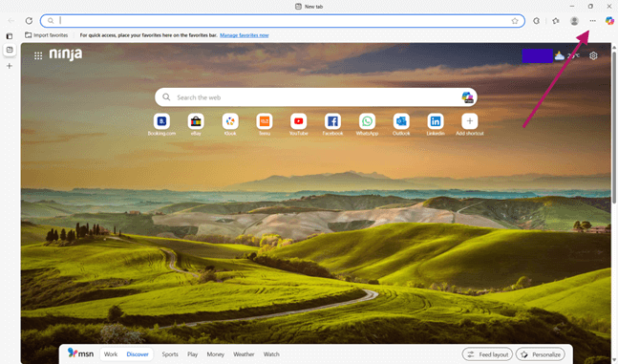Open the Money feed tab
Image resolution: width=618 pixels, height=364 pixels.
pyautogui.click(x=216, y=354)
